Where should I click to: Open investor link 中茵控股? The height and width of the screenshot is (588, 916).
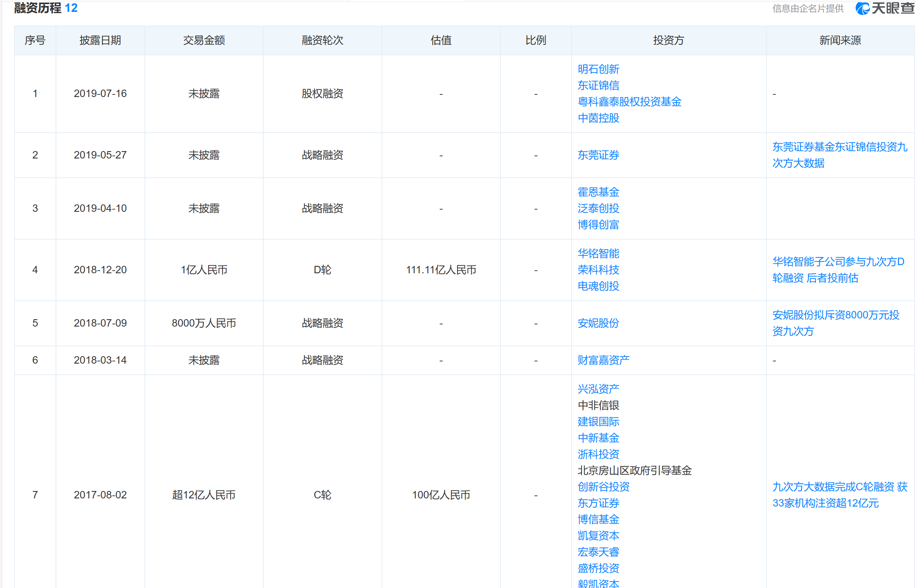click(598, 118)
